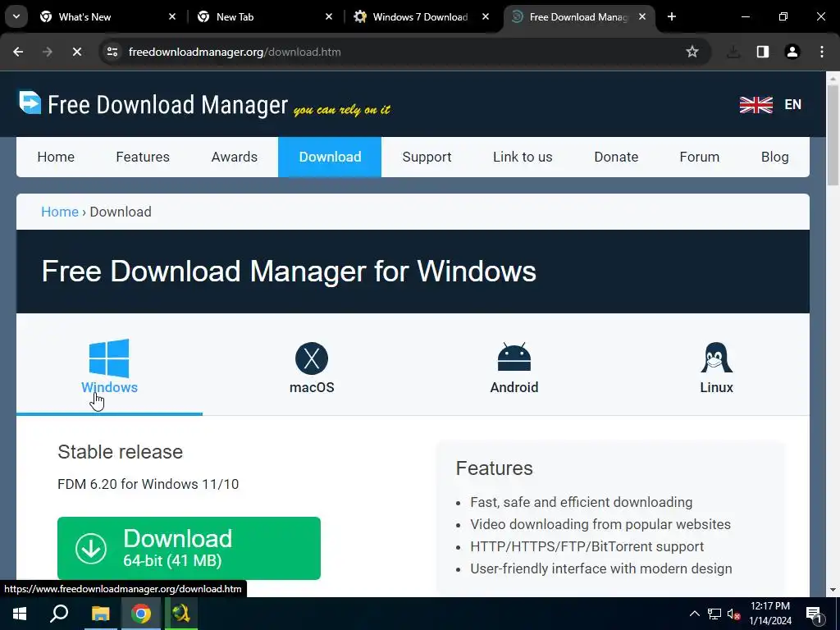
Task: Click green Download 64-bit button
Action: (x=189, y=548)
